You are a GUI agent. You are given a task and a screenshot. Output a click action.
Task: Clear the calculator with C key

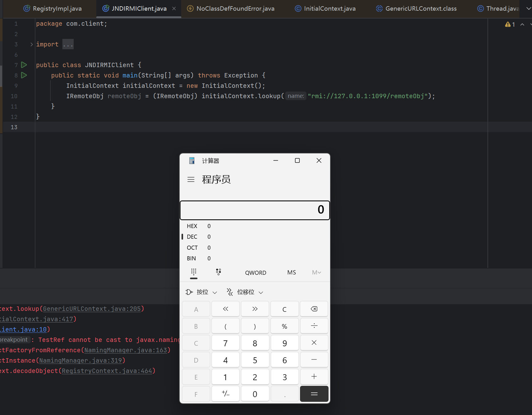coord(284,309)
